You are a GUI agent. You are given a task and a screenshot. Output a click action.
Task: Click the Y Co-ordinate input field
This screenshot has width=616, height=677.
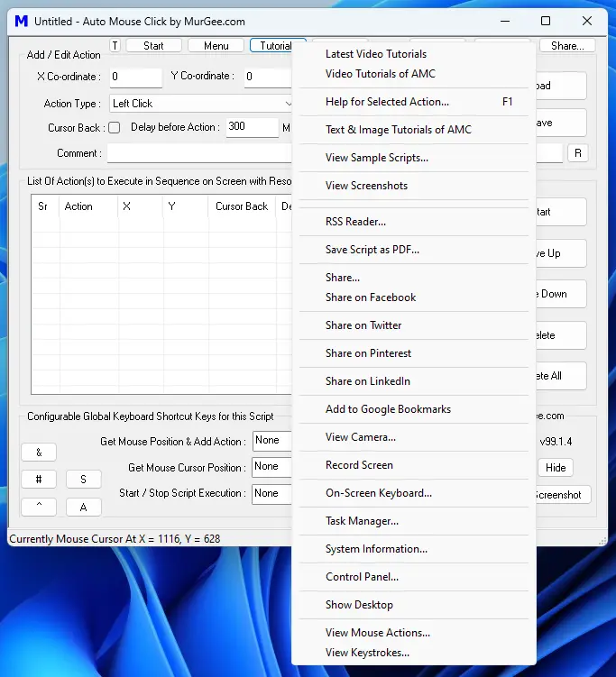(x=268, y=78)
